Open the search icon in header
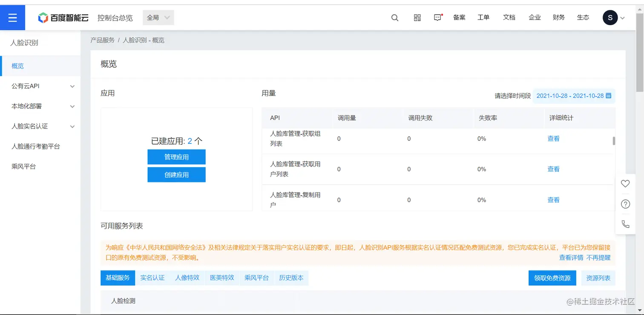The height and width of the screenshot is (315, 644). click(395, 18)
